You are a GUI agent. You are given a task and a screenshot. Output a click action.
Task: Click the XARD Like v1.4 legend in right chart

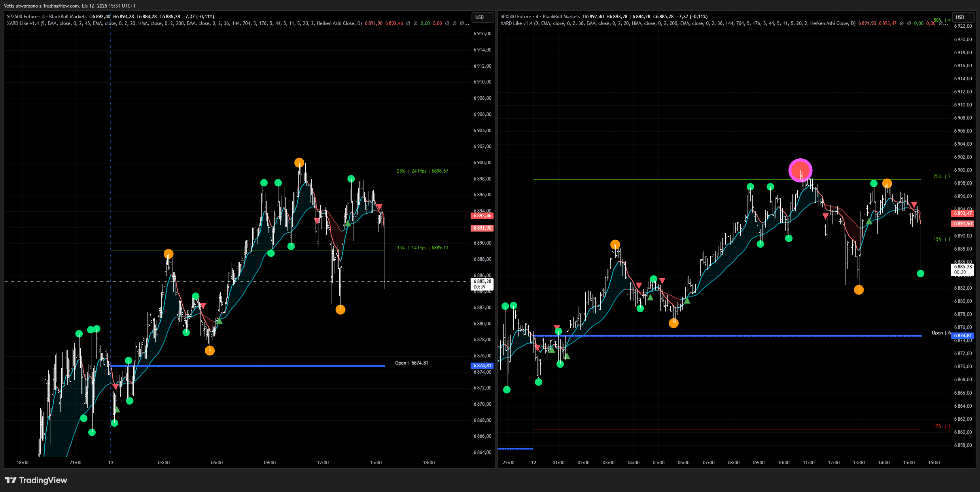tap(516, 23)
